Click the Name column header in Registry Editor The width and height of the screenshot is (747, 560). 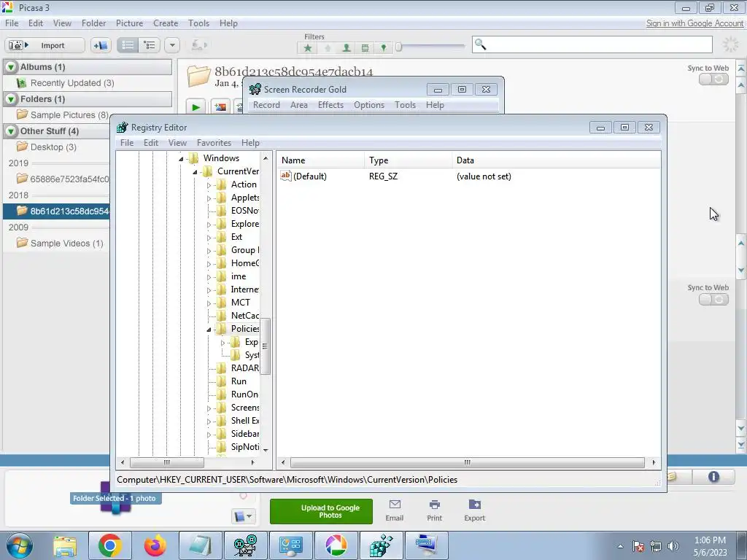coord(321,160)
